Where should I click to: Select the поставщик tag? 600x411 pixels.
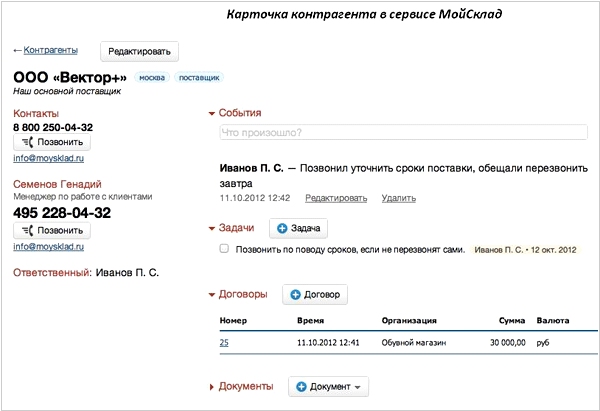tap(199, 78)
